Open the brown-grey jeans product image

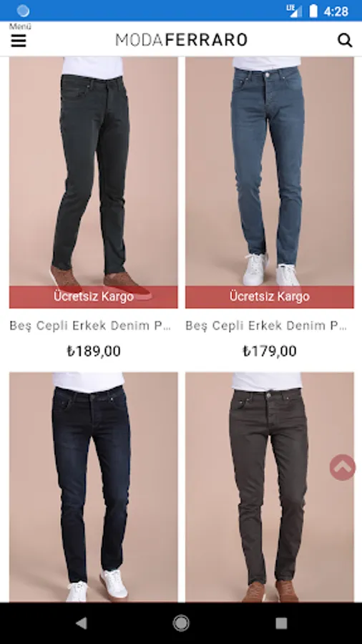coord(269,487)
